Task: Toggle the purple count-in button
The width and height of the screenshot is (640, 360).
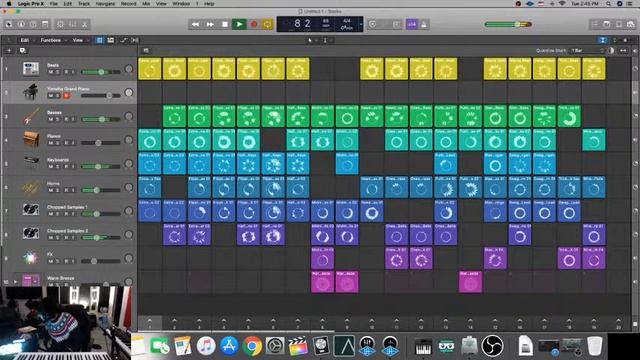Action: (x=412, y=24)
